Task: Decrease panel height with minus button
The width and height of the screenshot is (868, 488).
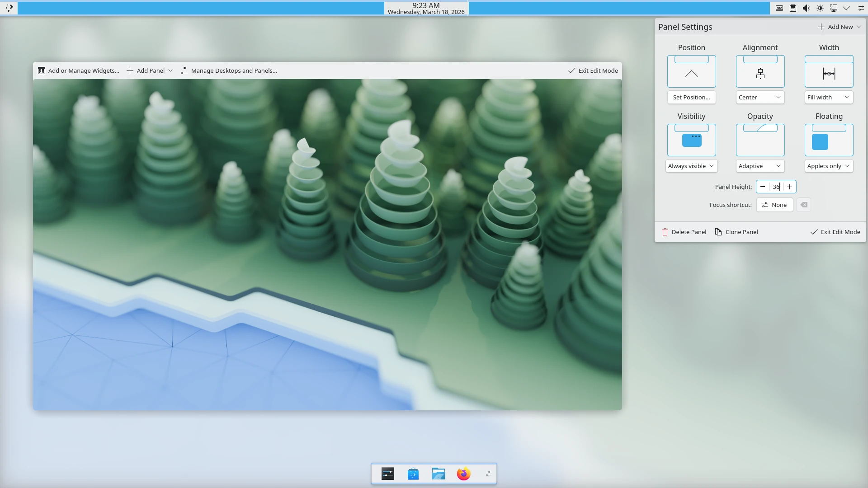Action: (x=763, y=187)
